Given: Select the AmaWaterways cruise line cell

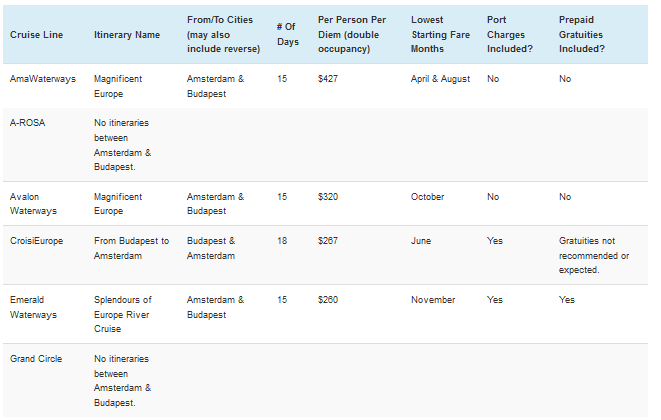Looking at the screenshot, I should 43,79.
